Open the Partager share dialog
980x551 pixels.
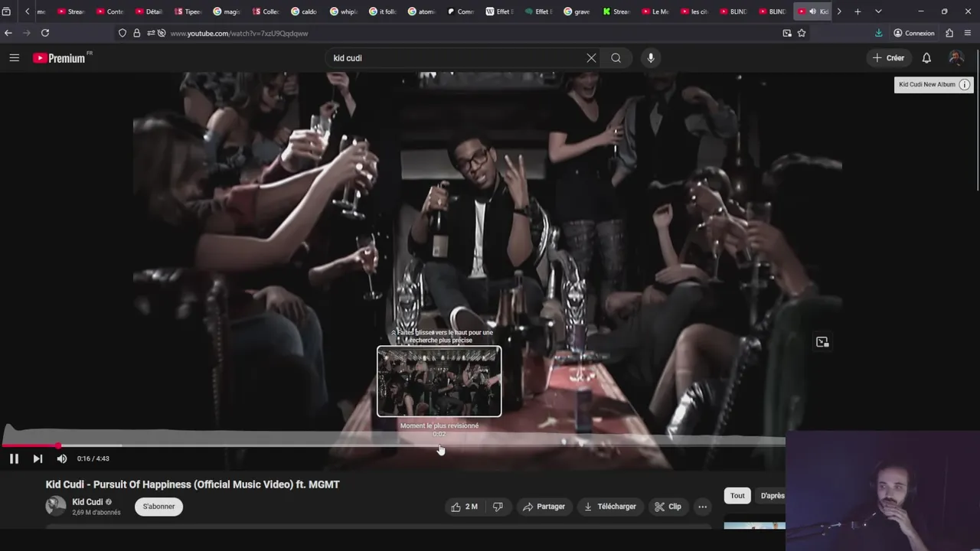[544, 507]
